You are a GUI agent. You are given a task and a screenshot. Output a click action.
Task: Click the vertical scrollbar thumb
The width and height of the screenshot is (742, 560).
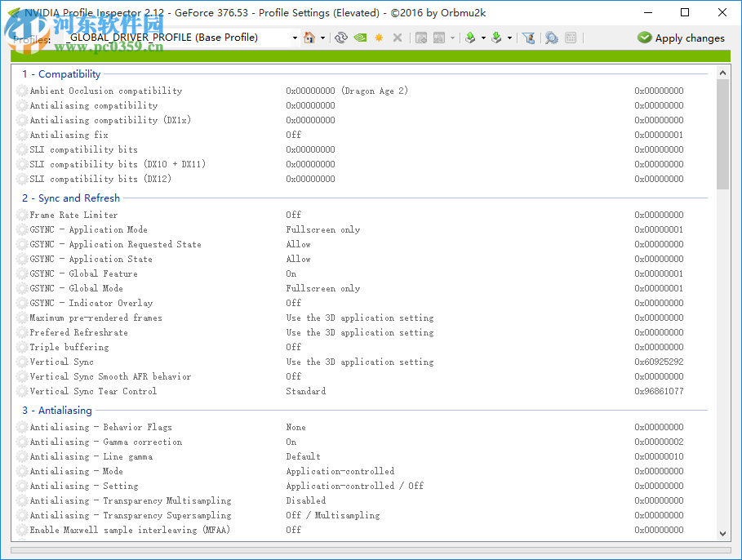[x=722, y=135]
